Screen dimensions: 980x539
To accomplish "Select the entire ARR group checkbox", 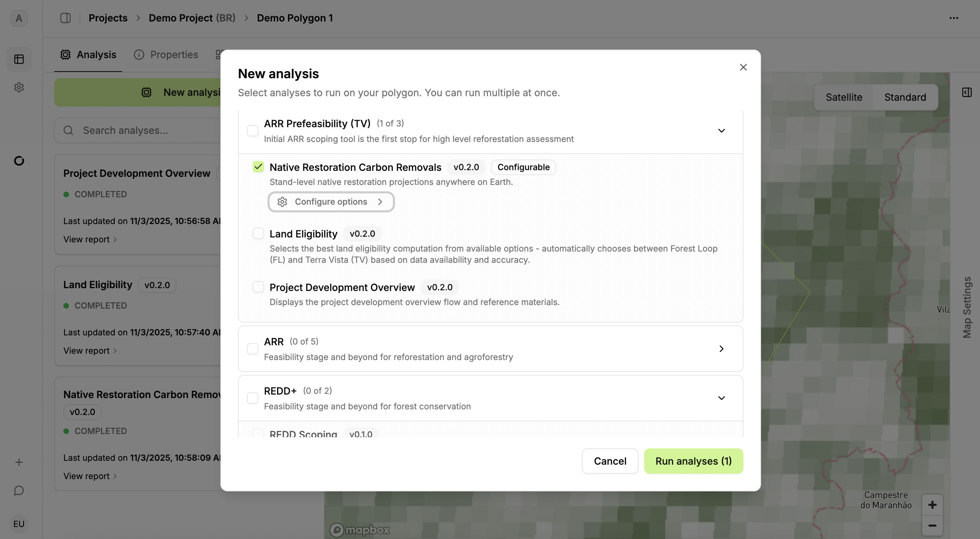I will point(253,349).
